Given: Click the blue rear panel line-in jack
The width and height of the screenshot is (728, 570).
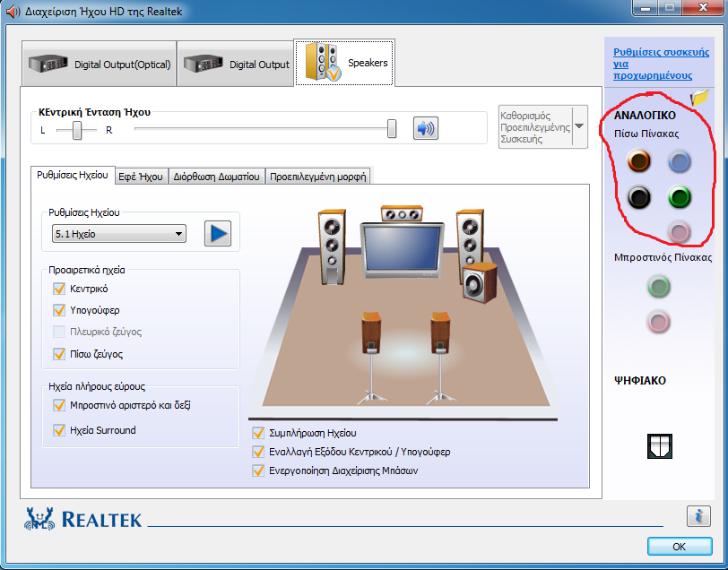Looking at the screenshot, I should pyautogui.click(x=680, y=161).
